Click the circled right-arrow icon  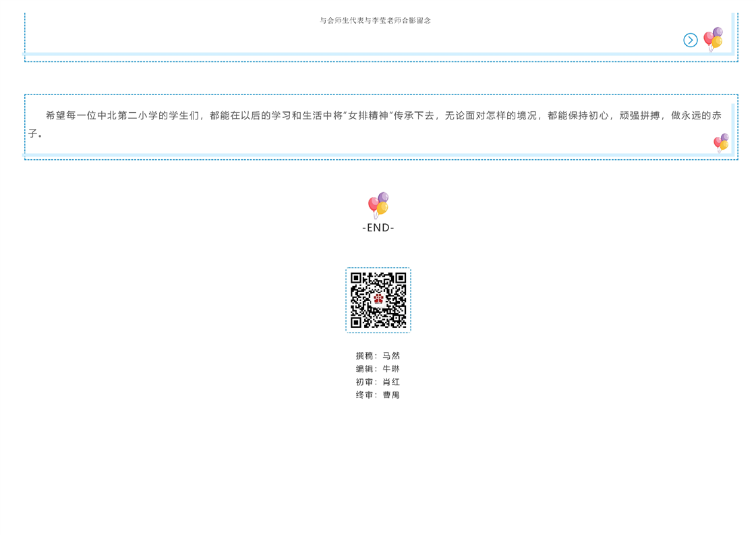(690, 40)
